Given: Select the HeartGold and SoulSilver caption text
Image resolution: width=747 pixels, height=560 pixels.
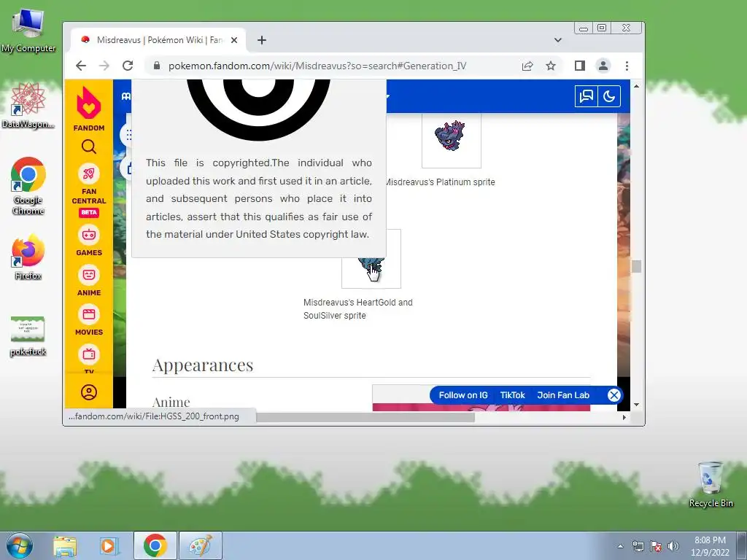Looking at the screenshot, I should [357, 308].
